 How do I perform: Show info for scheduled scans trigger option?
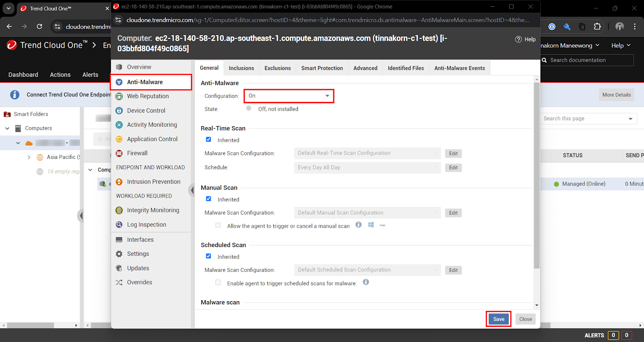click(x=366, y=282)
